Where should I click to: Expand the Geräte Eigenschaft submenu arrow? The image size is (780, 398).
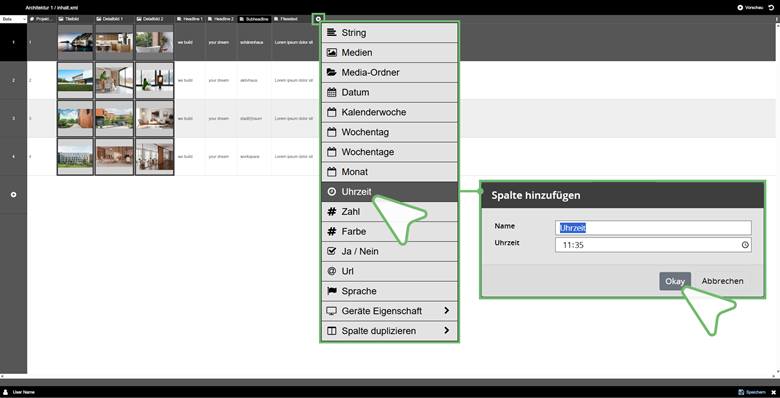[x=446, y=310]
